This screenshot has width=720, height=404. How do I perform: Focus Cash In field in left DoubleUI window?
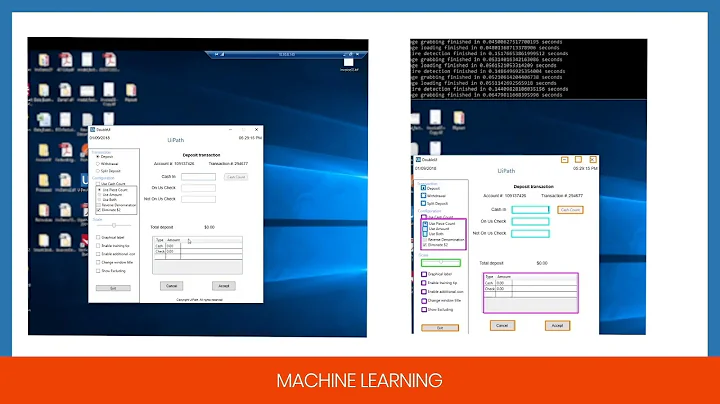[198, 177]
